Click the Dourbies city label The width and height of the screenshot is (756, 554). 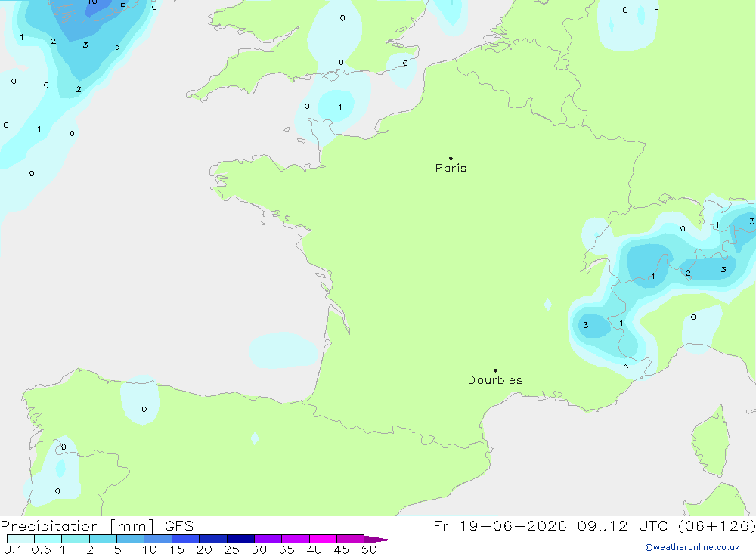click(x=495, y=380)
